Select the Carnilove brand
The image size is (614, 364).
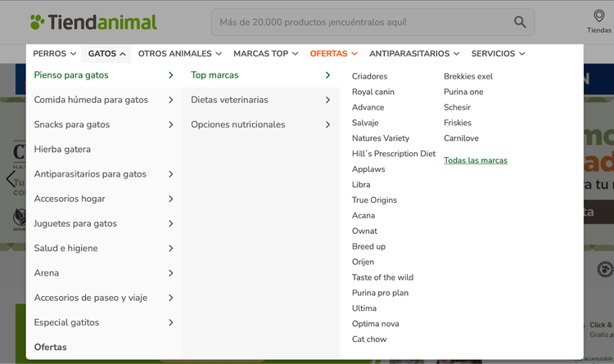point(461,138)
